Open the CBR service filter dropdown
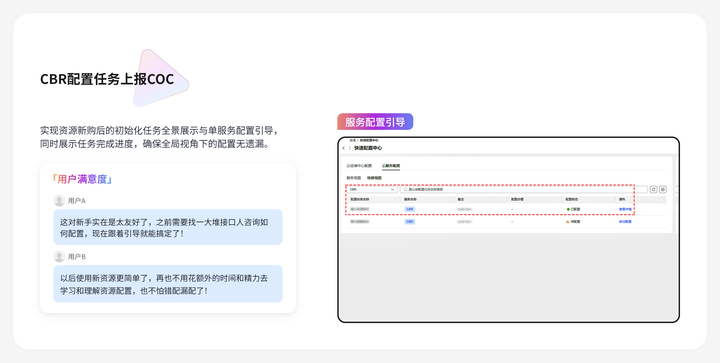This screenshot has height=363, width=720. point(372,189)
